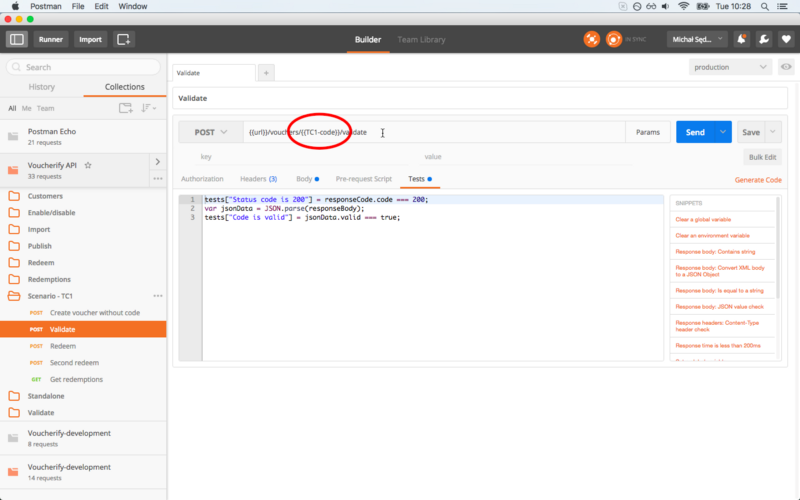Screen dimensions: 800x500
Task: Expand Voucherify API details arrow
Action: [x=158, y=162]
